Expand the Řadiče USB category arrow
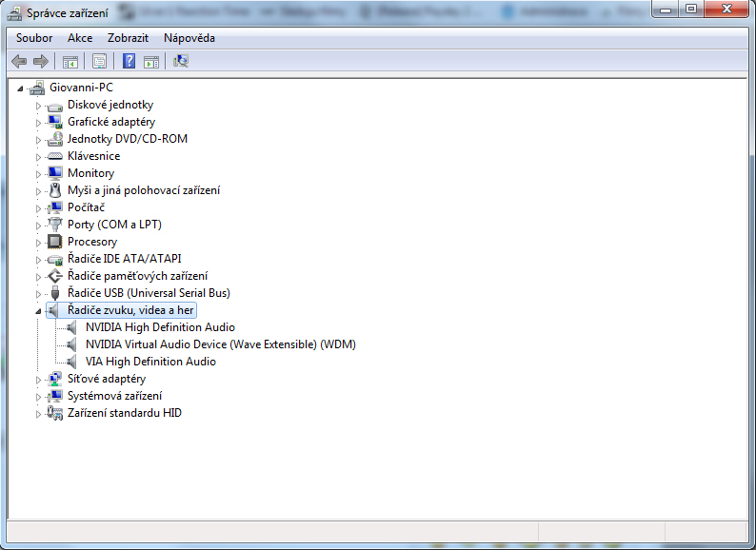 [x=38, y=294]
